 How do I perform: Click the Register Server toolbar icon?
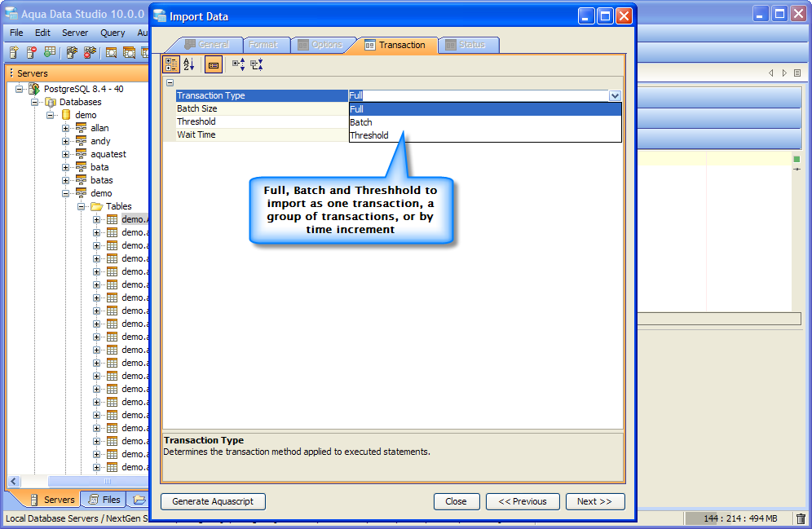14,52
